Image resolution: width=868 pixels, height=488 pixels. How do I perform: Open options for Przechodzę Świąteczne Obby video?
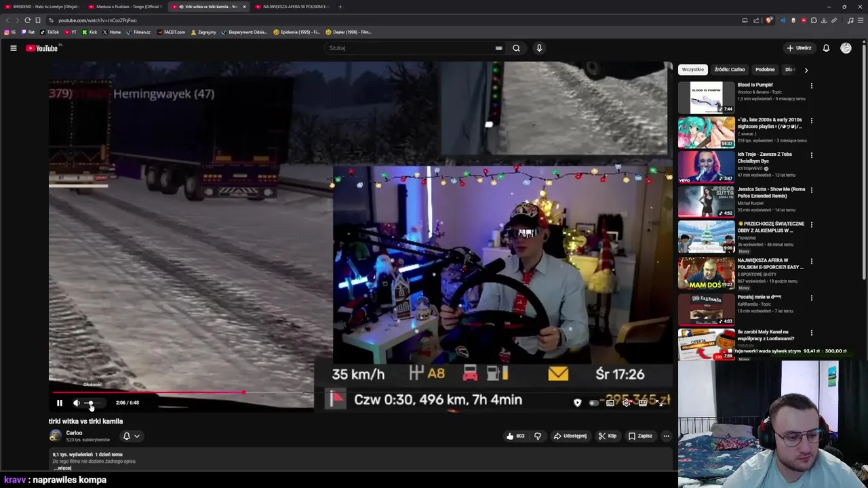(811, 225)
